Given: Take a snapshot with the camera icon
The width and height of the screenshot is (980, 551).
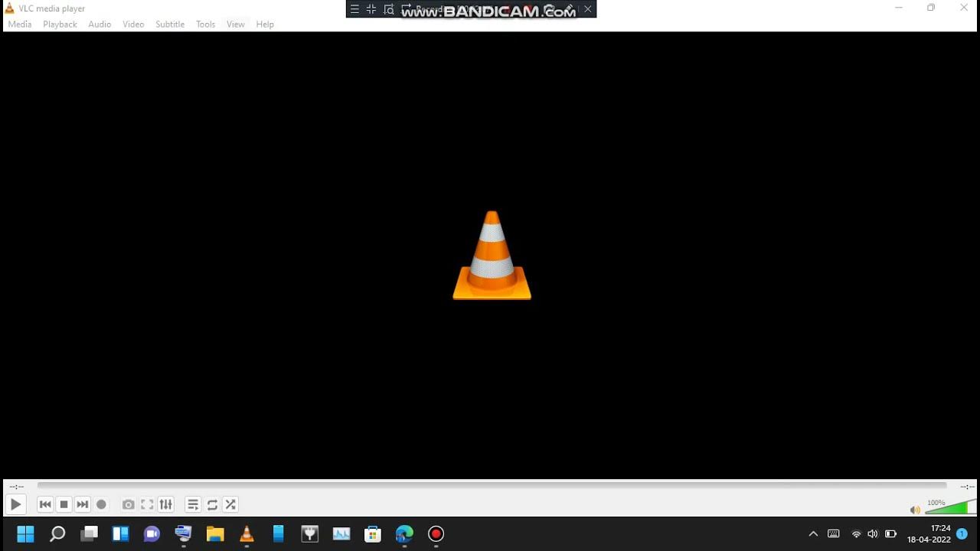Looking at the screenshot, I should click(x=129, y=504).
